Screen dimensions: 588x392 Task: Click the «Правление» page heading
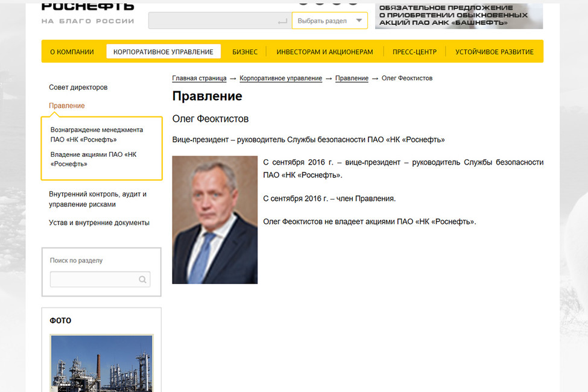[207, 96]
